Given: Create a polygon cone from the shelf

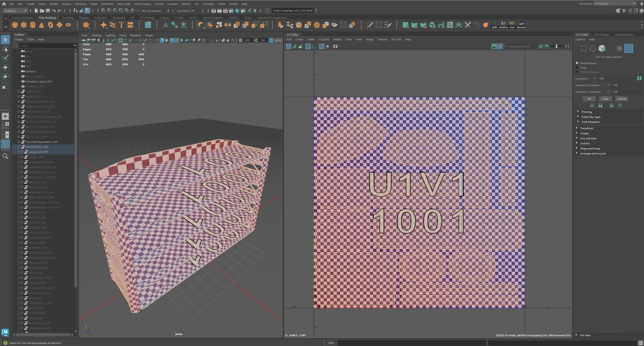Looking at the screenshot, I should point(41,25).
